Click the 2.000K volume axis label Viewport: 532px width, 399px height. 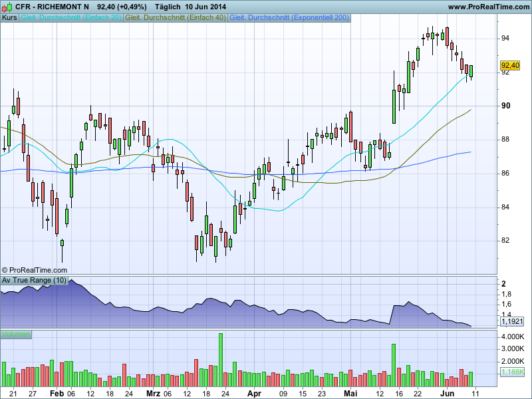coord(512,361)
